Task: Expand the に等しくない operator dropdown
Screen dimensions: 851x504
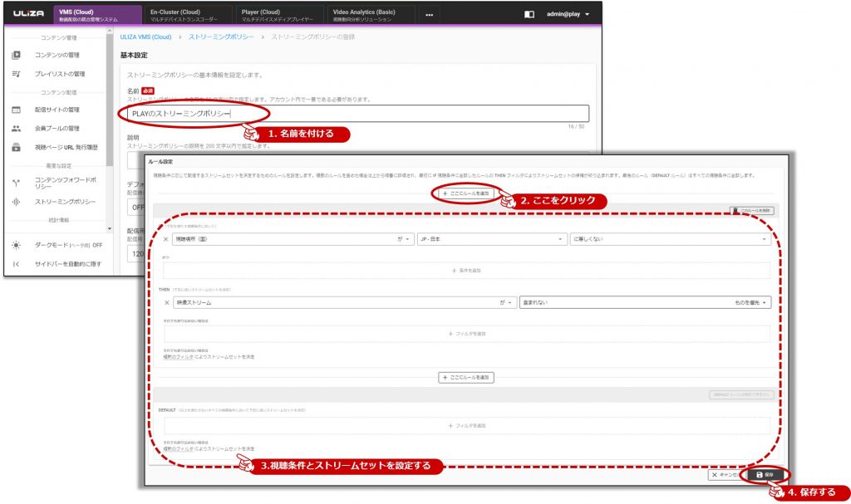Action: [669, 239]
